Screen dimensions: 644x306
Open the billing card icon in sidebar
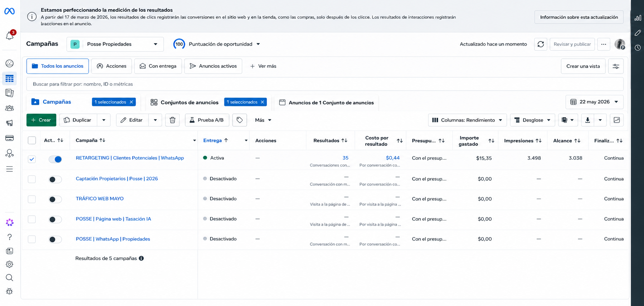tap(10, 138)
